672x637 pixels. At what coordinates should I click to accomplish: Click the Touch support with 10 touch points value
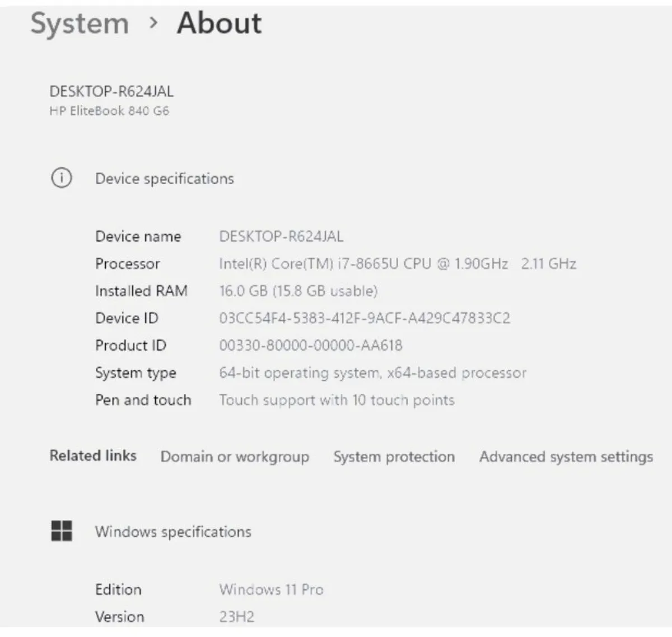point(337,401)
